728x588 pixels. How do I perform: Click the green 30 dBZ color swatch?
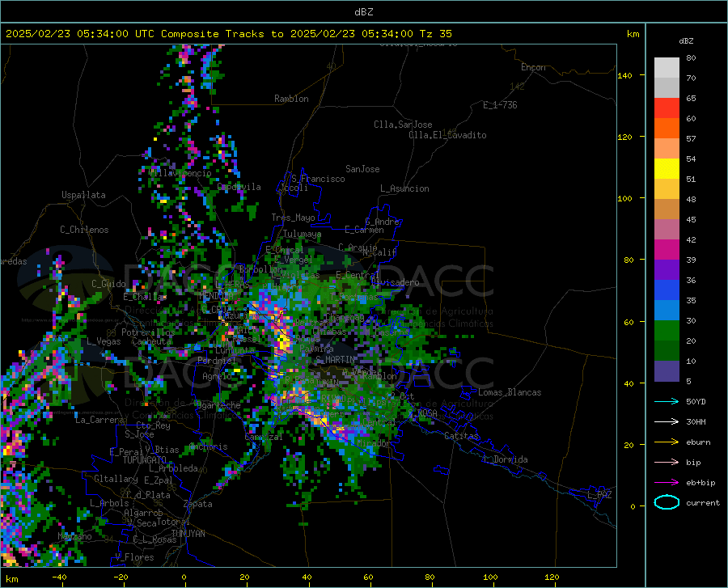click(x=667, y=331)
